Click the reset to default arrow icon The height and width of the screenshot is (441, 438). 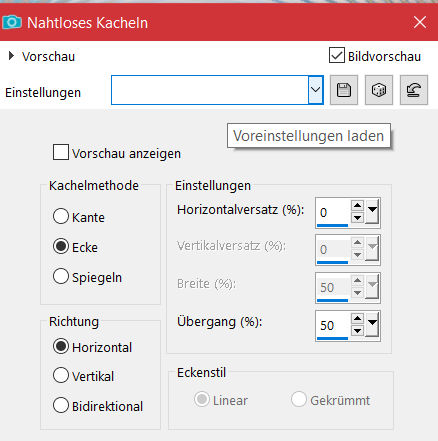pos(414,90)
